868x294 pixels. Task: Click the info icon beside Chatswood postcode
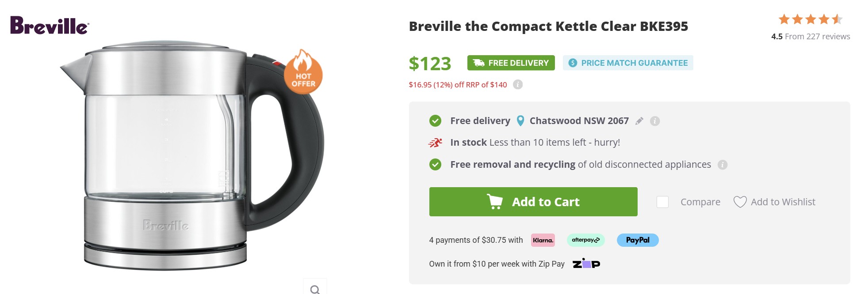click(655, 121)
